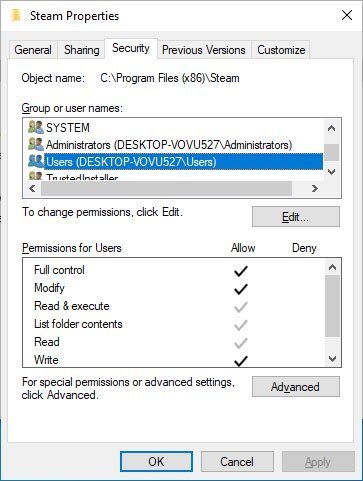Click the Edit... permissions button
Viewport: 363px width, 481px height.
point(296,217)
